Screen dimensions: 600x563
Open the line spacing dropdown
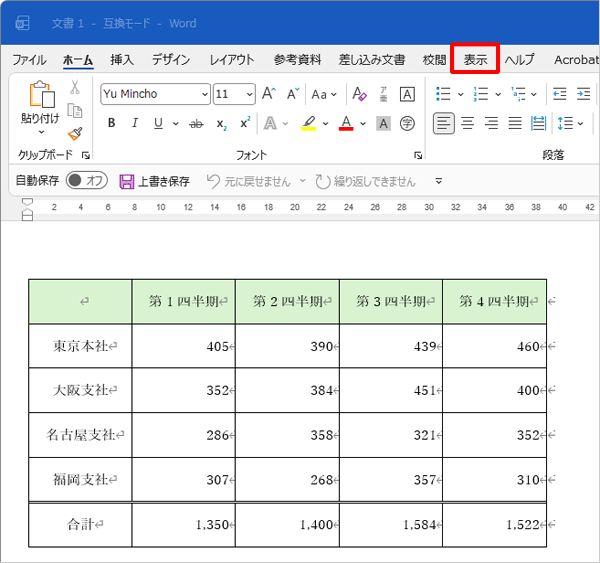pos(571,123)
